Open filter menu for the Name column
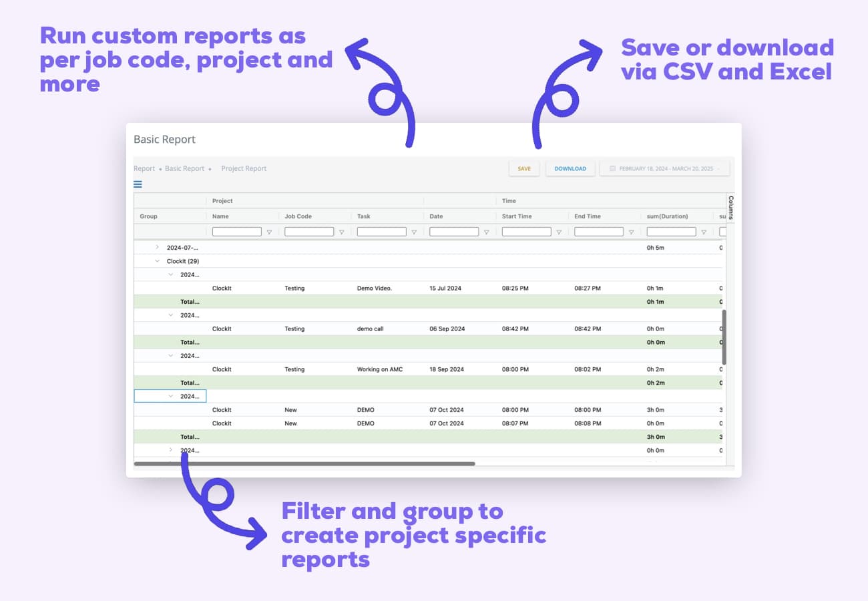The image size is (868, 601). click(x=269, y=232)
